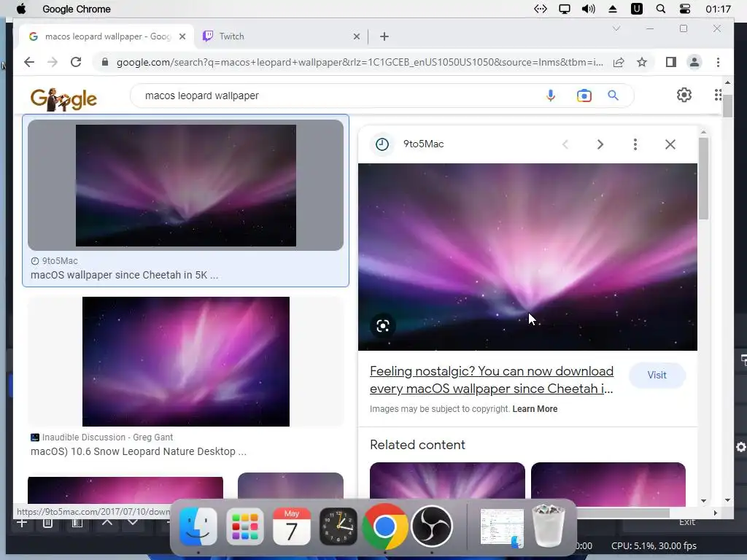Click the eject icon in menu bar

pyautogui.click(x=613, y=9)
